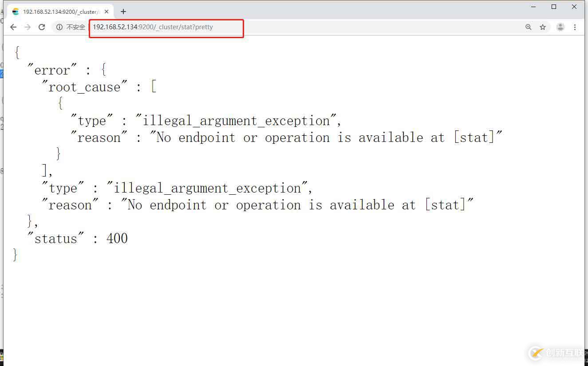
Task: Go back to the previous page
Action: [13, 27]
